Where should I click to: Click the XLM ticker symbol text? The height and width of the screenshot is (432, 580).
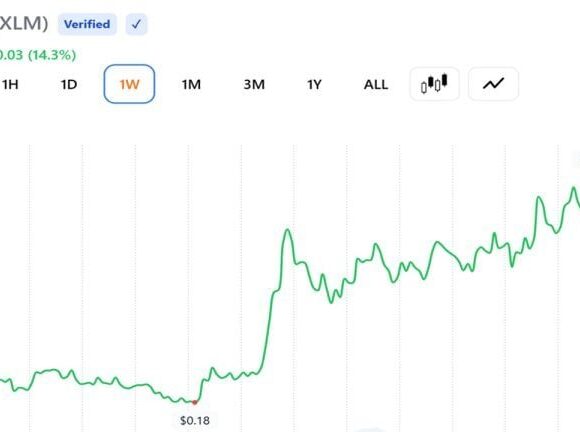[x=23, y=24]
